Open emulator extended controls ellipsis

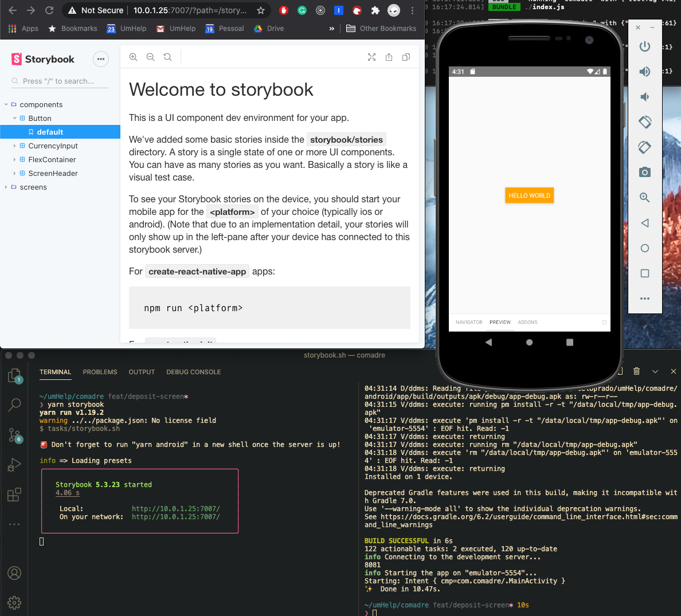point(645,299)
